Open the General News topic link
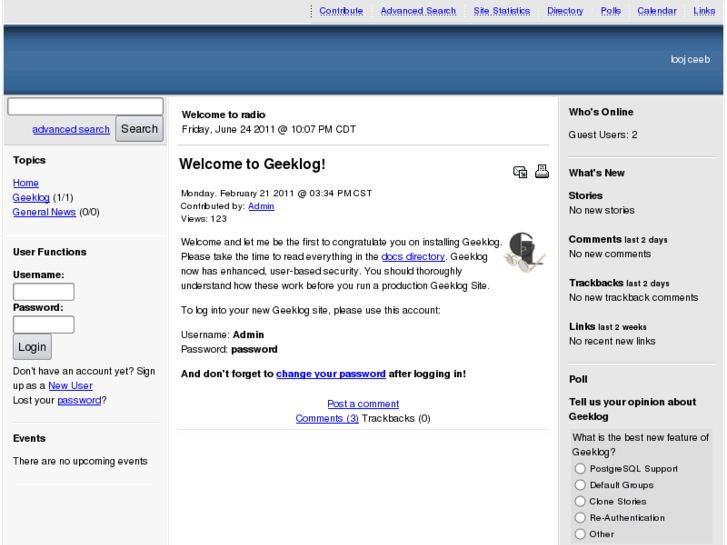Image resolution: width=727 pixels, height=545 pixels. point(44,212)
